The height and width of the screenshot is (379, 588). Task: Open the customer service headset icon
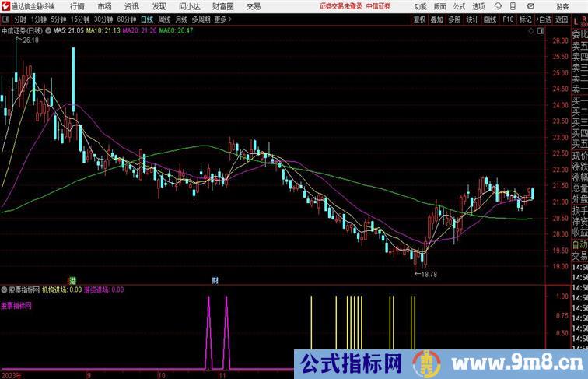[498, 6]
